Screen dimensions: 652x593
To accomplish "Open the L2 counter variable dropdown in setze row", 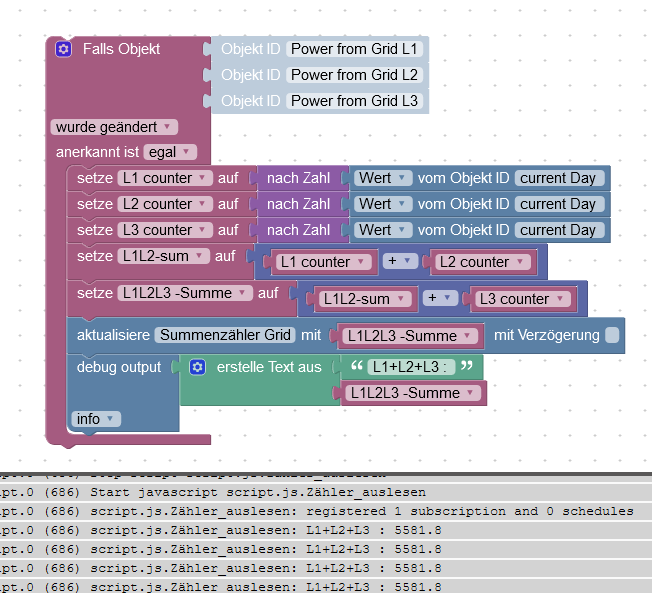I will 165,204.
